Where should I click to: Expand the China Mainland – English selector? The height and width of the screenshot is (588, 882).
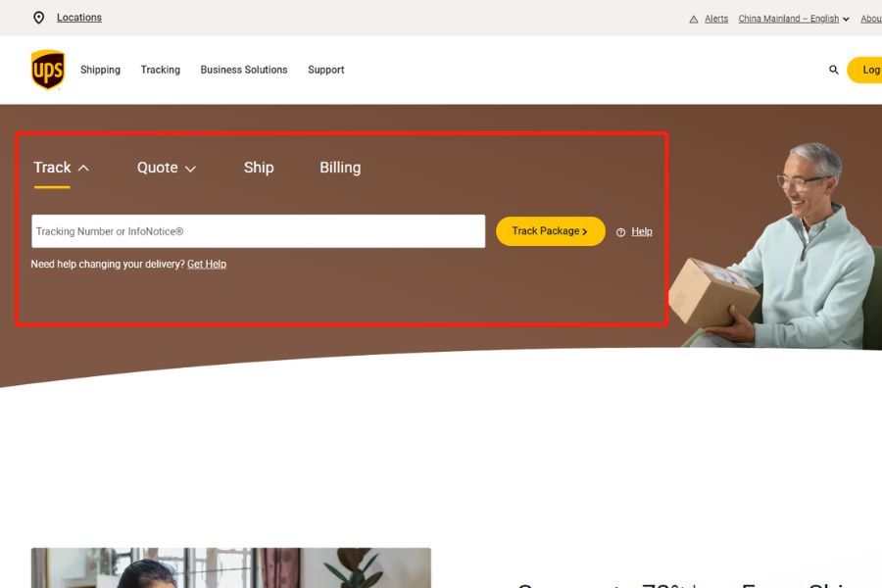(x=793, y=19)
